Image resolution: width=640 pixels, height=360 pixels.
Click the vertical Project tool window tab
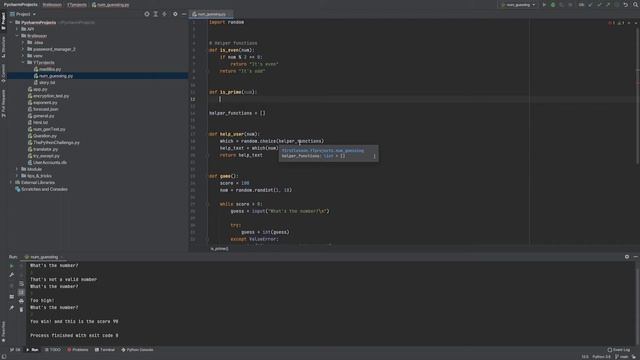3,21
